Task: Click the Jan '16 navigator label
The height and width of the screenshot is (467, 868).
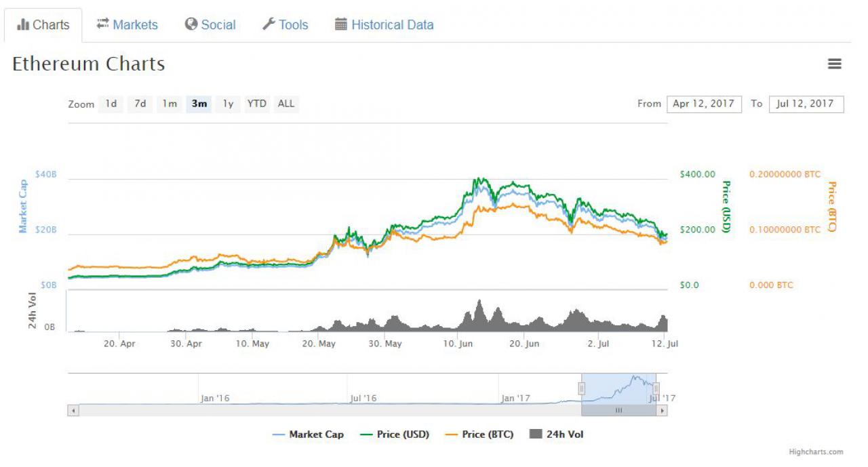Action: pos(216,398)
